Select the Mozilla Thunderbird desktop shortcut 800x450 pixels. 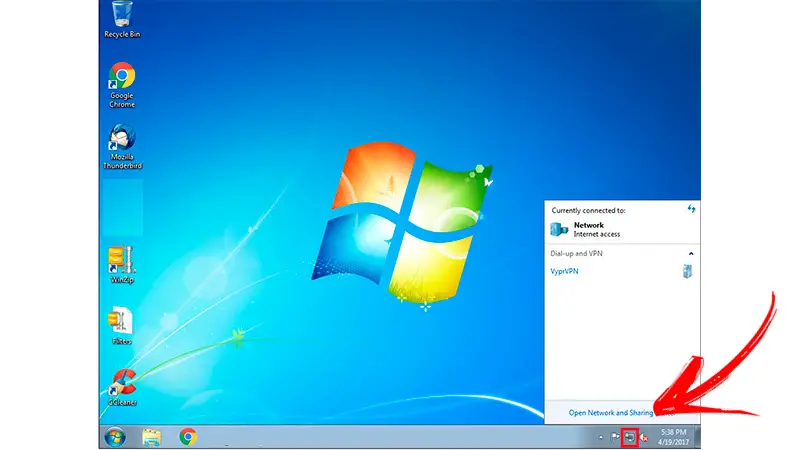point(122,146)
